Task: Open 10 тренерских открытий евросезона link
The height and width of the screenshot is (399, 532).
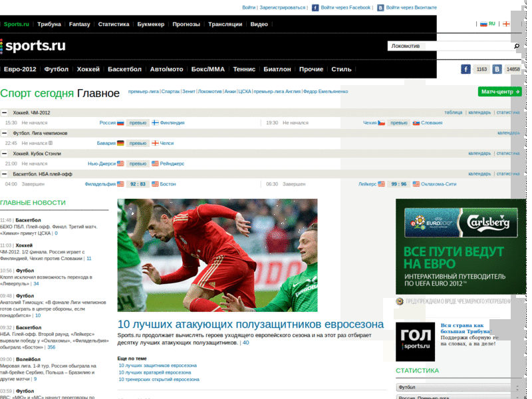Action: tap(159, 379)
